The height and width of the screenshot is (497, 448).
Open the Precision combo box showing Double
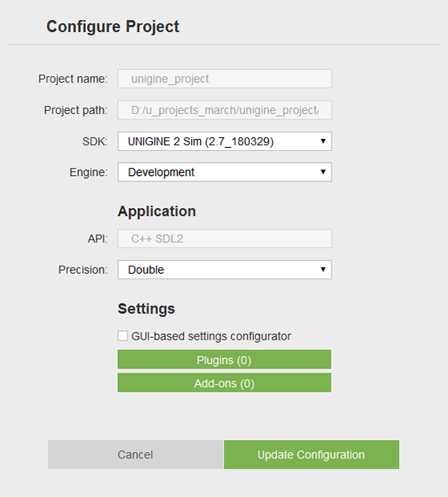pos(225,270)
